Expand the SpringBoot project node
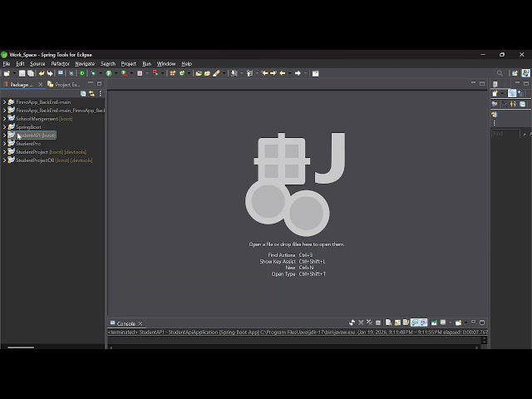 coord(4,127)
